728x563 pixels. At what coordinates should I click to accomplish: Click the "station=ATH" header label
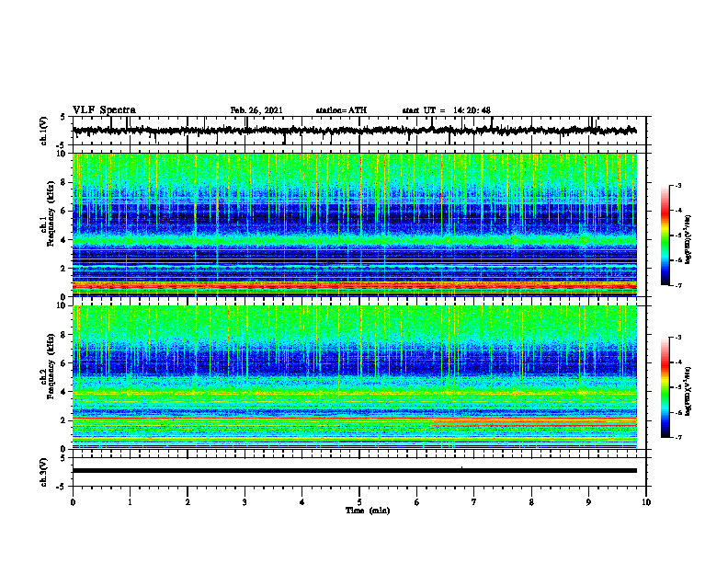pyautogui.click(x=341, y=110)
